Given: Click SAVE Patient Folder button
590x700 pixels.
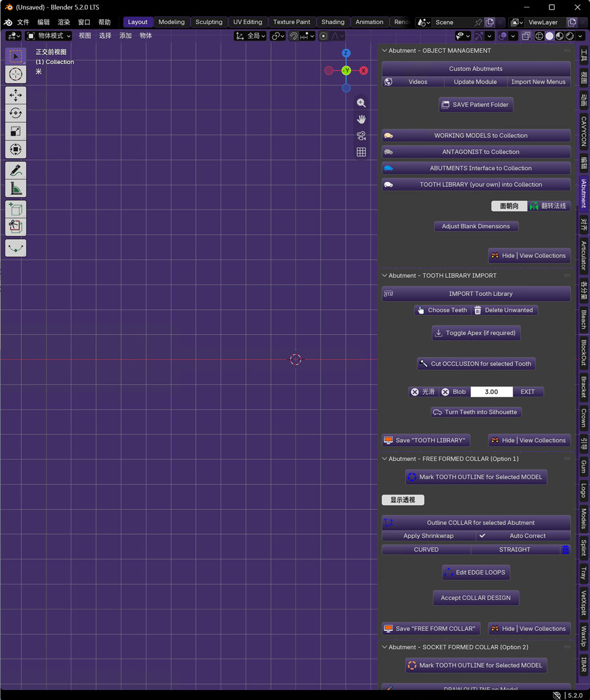Looking at the screenshot, I should tap(476, 104).
